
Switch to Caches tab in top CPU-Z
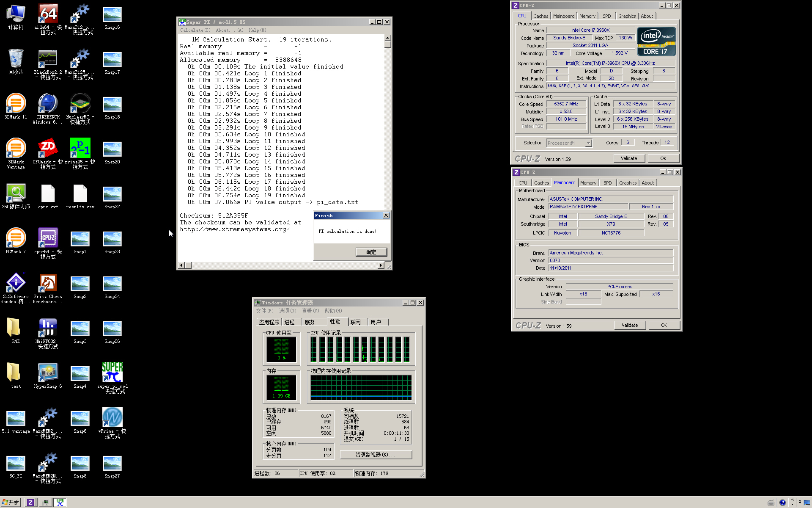point(540,16)
